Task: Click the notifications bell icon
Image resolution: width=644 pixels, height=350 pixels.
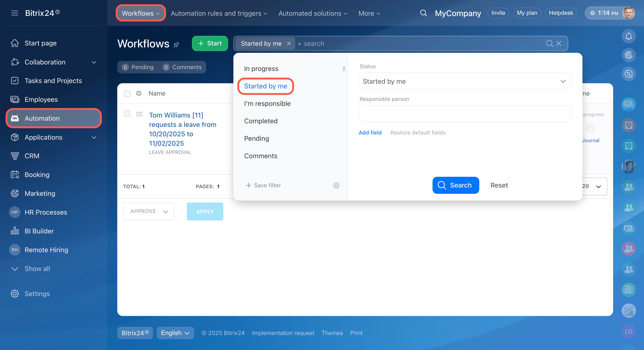Action: (628, 36)
